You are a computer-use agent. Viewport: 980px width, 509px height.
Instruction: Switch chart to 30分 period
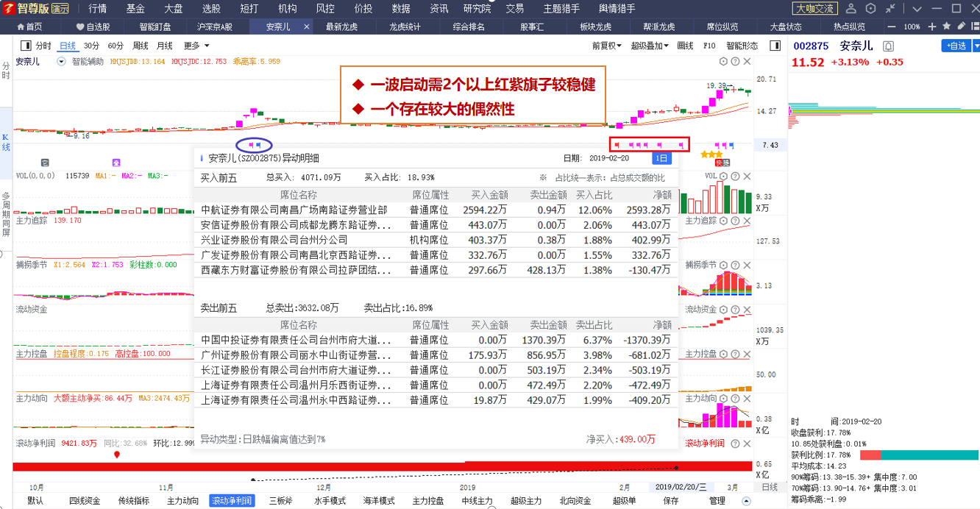[x=91, y=46]
